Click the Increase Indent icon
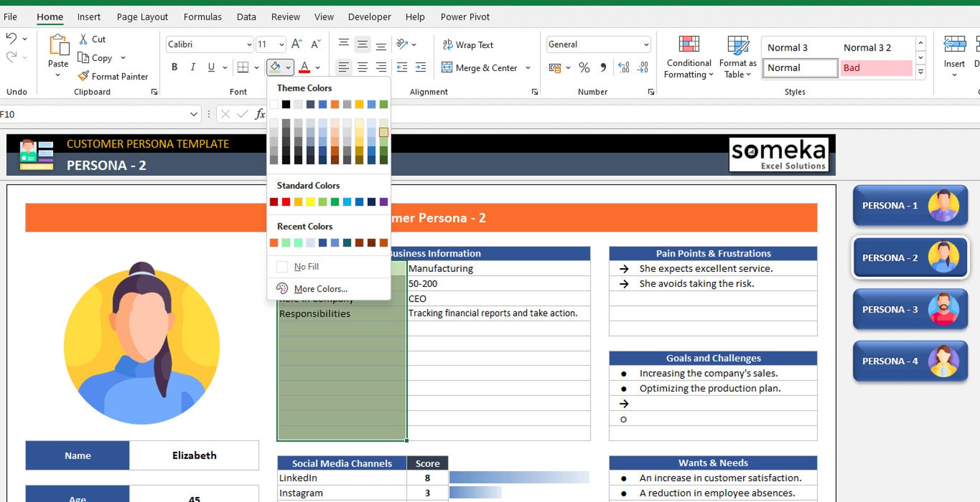 tap(420, 67)
